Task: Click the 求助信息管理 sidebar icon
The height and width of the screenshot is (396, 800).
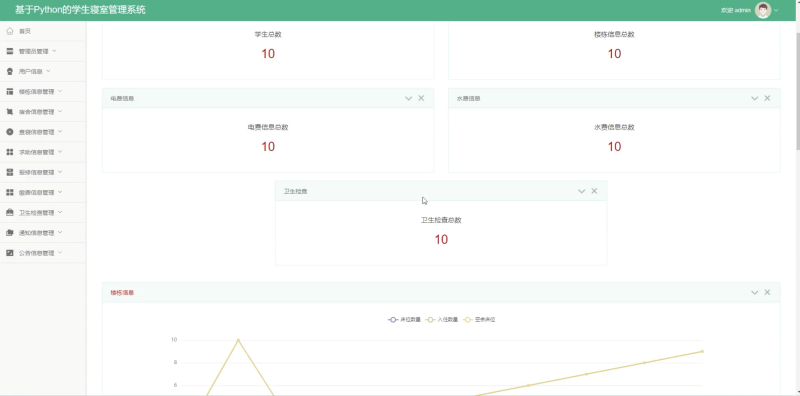Action: click(10, 152)
